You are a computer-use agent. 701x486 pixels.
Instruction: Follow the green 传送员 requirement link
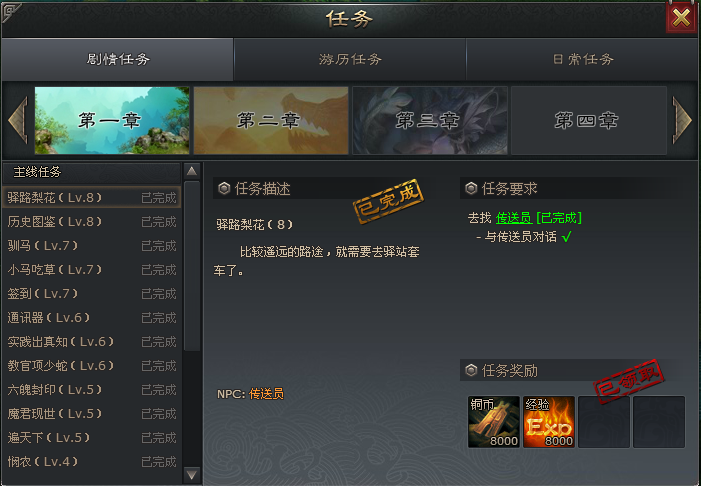[514, 218]
